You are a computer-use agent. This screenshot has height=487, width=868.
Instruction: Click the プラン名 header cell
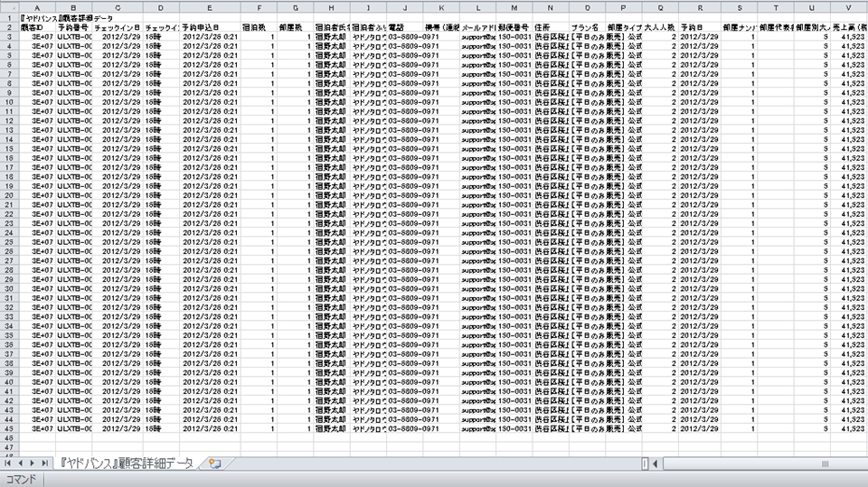[588, 27]
